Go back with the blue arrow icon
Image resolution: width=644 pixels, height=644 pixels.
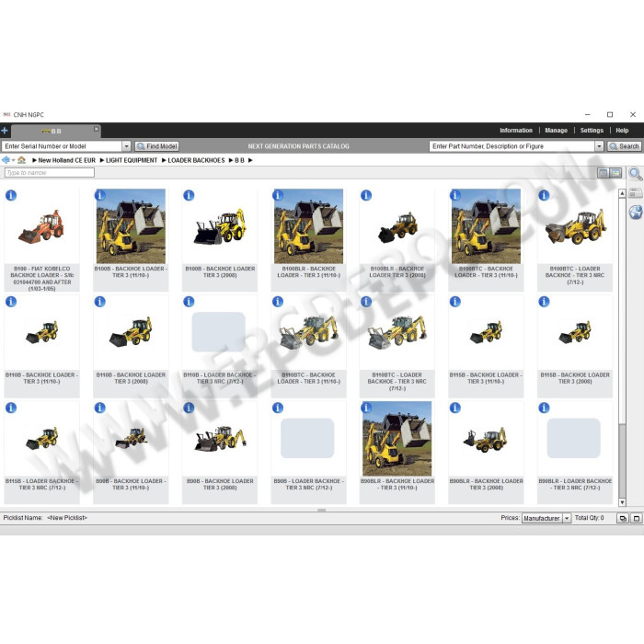6,160
